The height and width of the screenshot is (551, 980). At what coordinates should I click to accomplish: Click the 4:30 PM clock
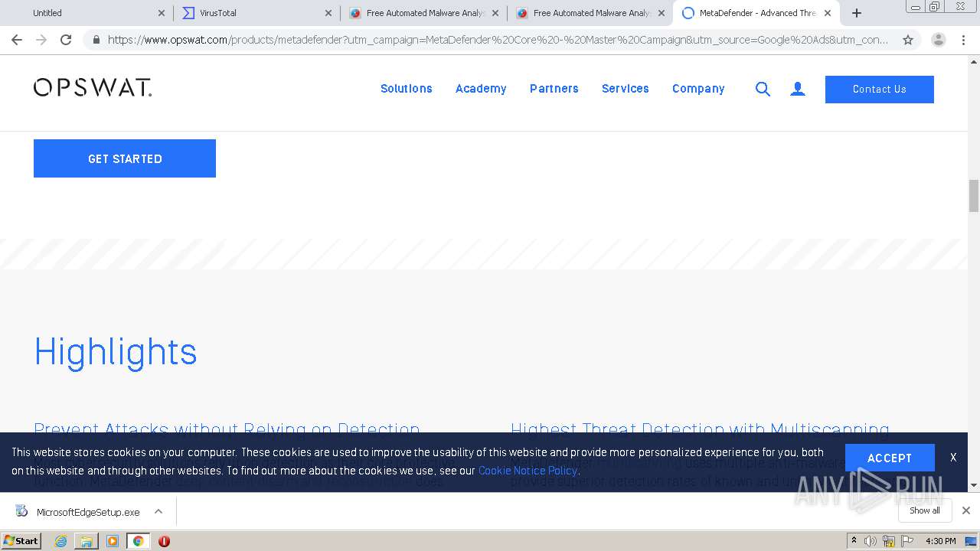[940, 541]
